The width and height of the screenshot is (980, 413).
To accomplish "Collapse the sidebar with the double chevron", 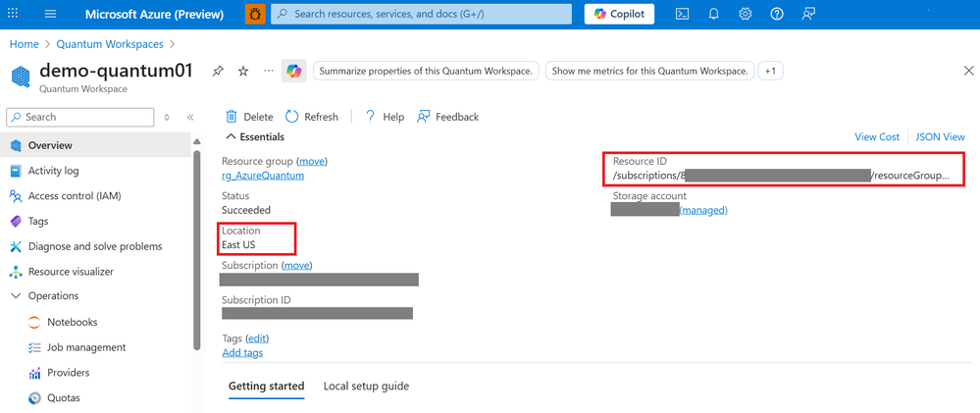I will [190, 117].
